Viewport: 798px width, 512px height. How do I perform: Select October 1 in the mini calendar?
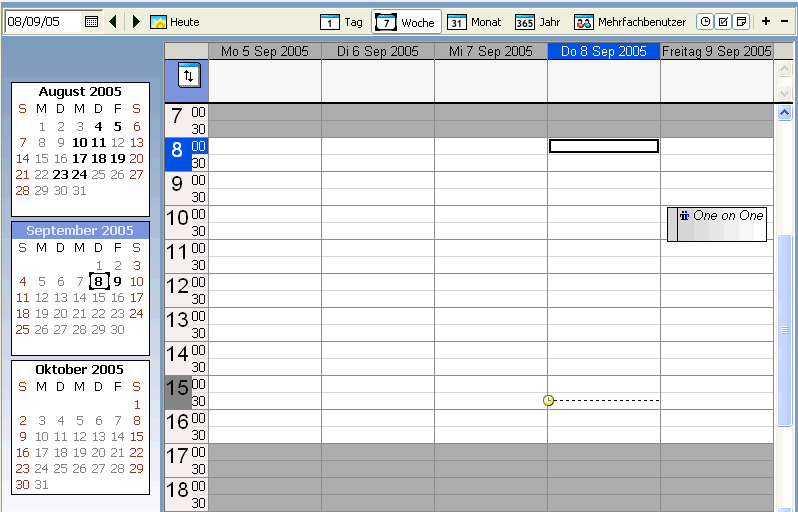coord(137,405)
